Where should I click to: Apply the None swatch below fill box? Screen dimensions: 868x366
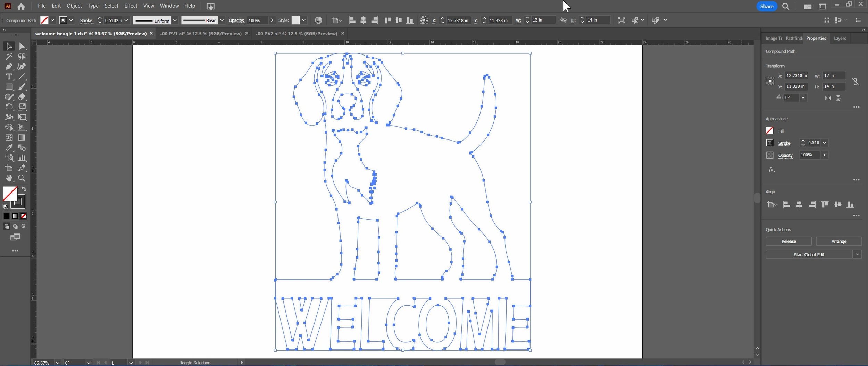pos(24,216)
